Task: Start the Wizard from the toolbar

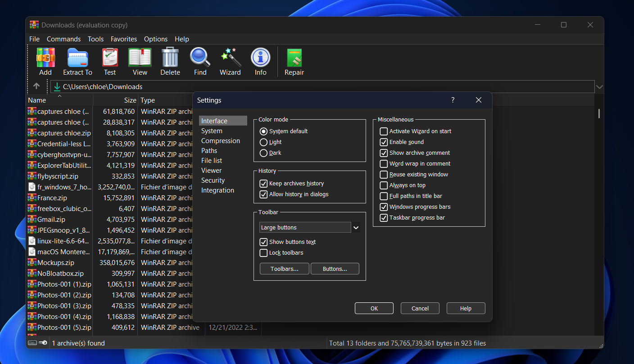Action: [230, 61]
